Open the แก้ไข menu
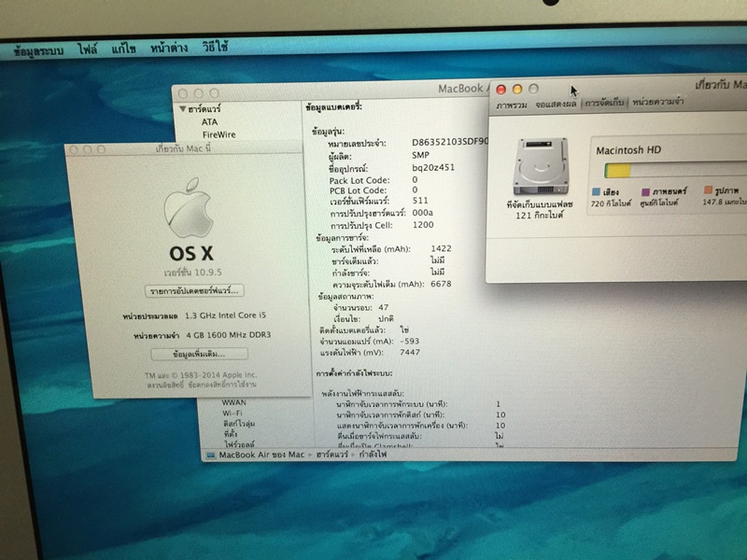 tap(124, 49)
